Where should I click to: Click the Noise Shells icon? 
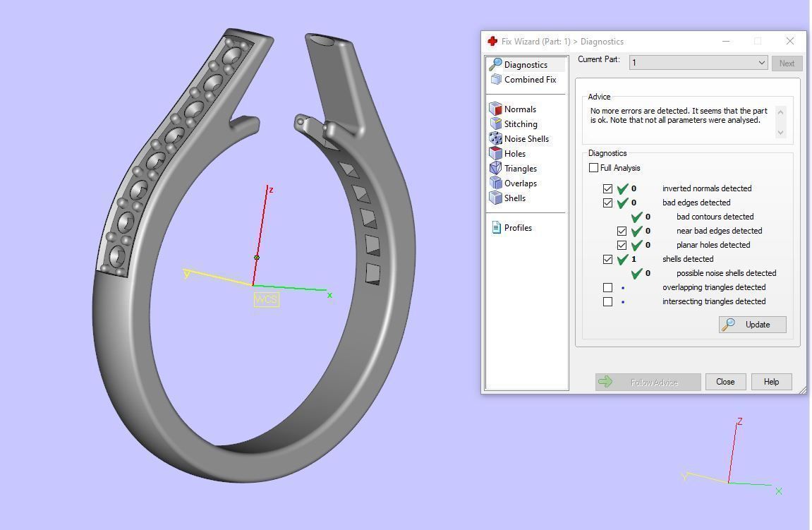click(495, 138)
